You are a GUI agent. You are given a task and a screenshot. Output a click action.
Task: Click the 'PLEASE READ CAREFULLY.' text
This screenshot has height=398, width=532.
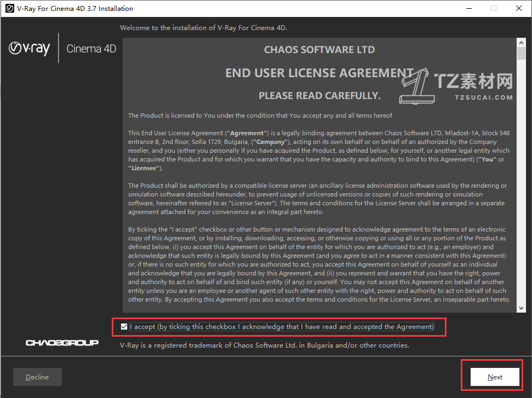[x=319, y=96]
